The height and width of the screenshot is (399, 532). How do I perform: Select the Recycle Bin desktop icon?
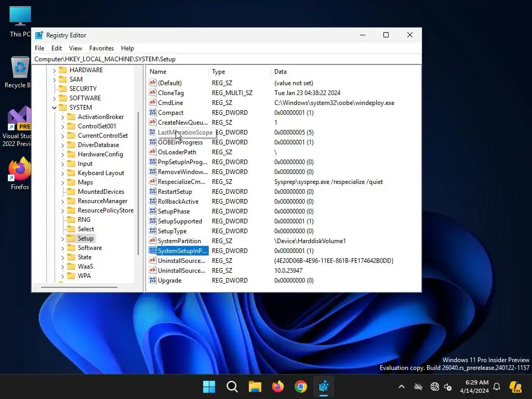coord(20,72)
